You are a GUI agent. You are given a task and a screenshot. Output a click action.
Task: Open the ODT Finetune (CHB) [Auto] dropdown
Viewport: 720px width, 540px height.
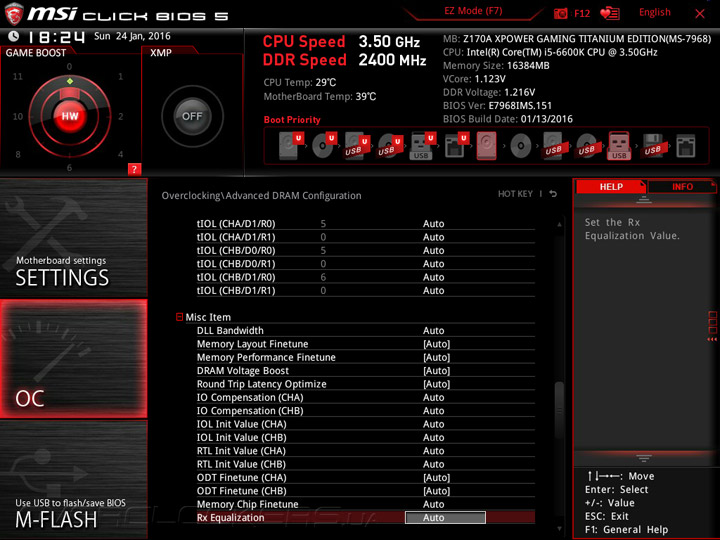pos(436,491)
